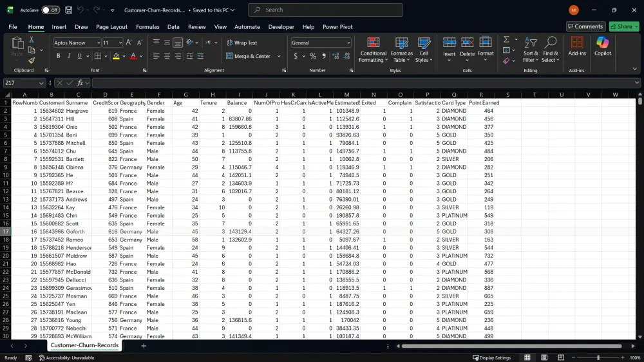The height and width of the screenshot is (362, 644).
Task: Click the Format Painter brush icon
Action: pyautogui.click(x=31, y=61)
